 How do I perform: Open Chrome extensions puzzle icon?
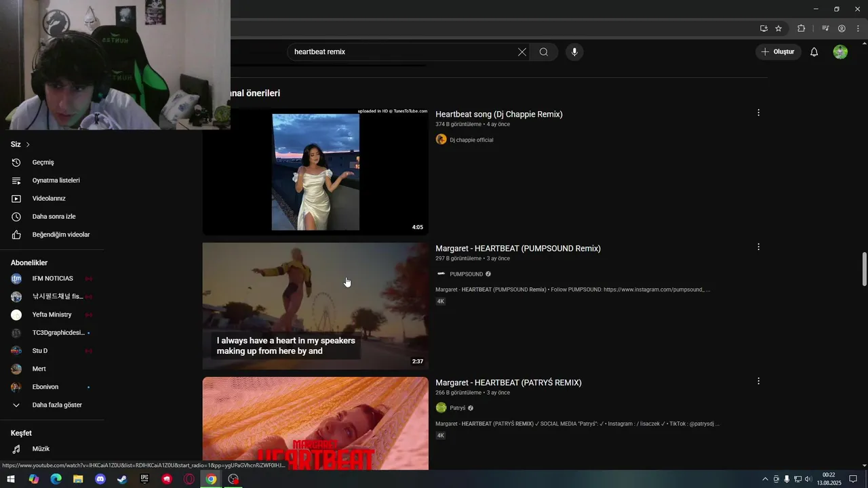click(802, 28)
